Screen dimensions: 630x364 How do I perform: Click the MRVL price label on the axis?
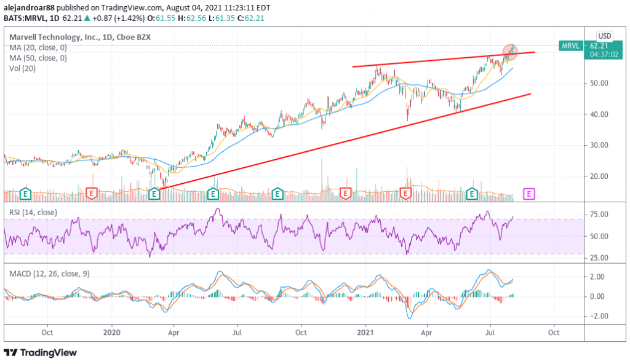point(570,45)
